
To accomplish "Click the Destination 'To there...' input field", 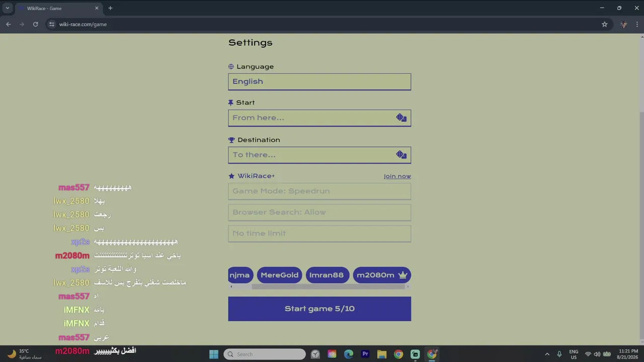I will [319, 155].
